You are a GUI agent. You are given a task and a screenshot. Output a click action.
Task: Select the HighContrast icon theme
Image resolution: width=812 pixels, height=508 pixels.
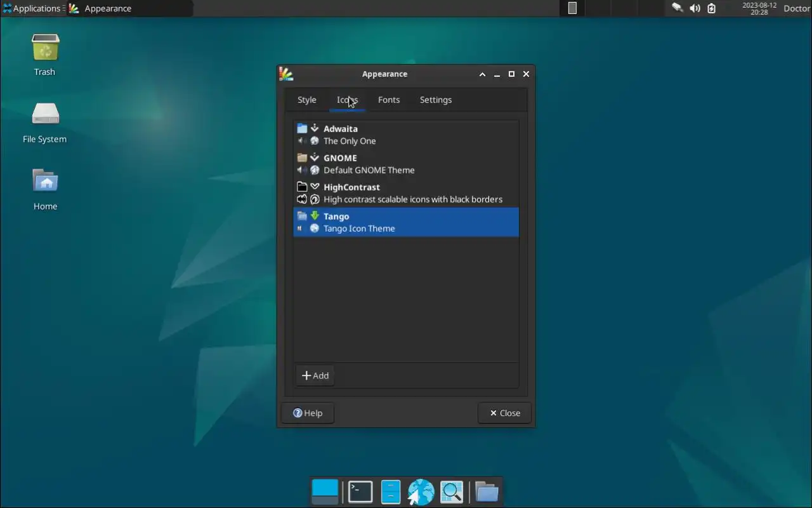pos(406,193)
